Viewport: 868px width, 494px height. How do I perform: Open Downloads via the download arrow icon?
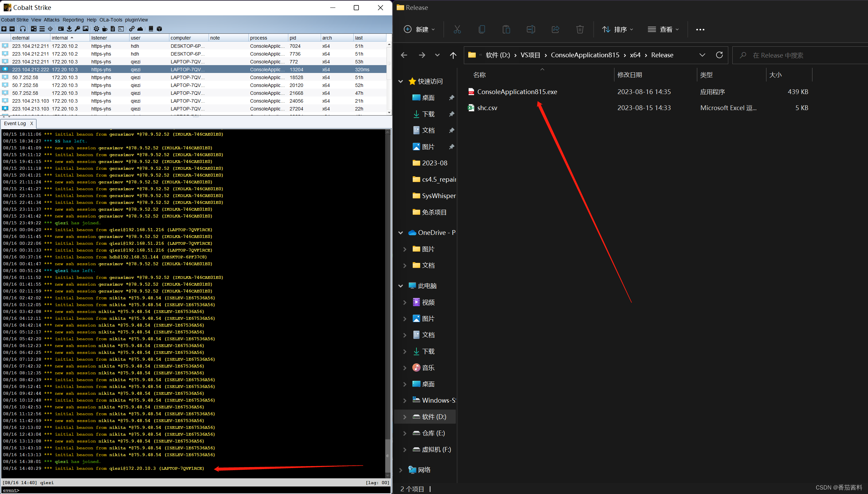click(69, 29)
